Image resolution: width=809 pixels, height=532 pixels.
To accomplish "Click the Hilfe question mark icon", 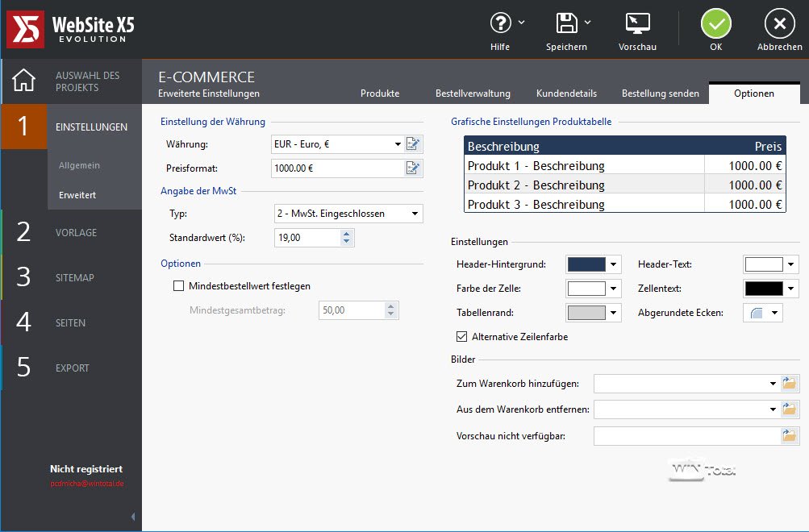I will pos(501,23).
